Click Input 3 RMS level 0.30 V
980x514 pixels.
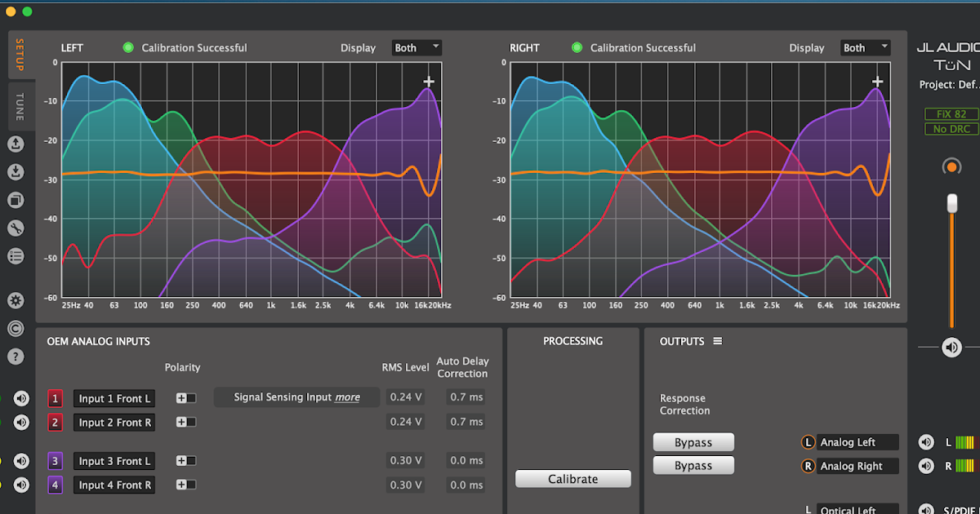[406, 461]
